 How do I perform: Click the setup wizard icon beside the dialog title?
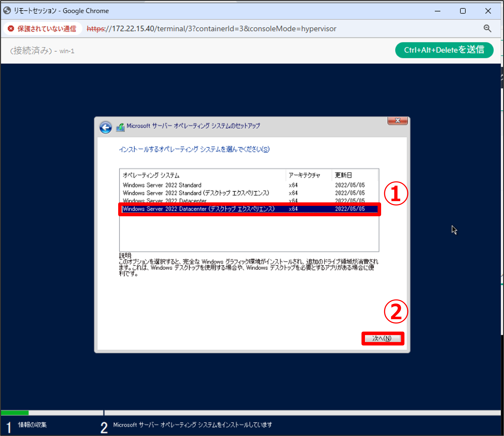click(x=120, y=127)
